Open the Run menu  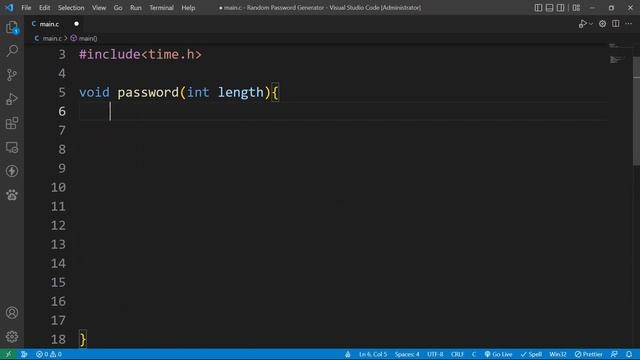point(136,8)
